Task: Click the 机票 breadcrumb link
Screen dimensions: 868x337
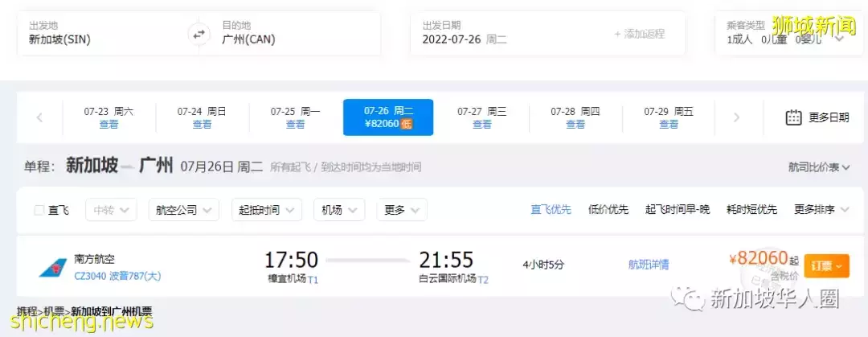Action: pos(55,311)
